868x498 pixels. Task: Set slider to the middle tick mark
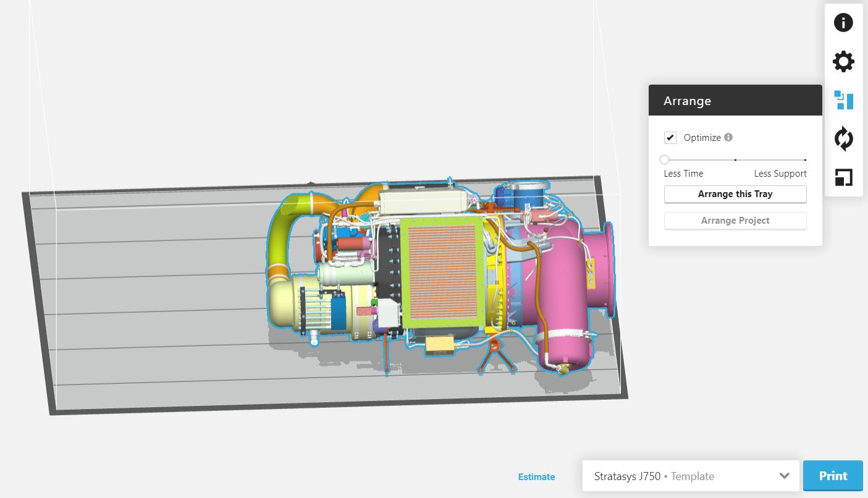click(735, 159)
